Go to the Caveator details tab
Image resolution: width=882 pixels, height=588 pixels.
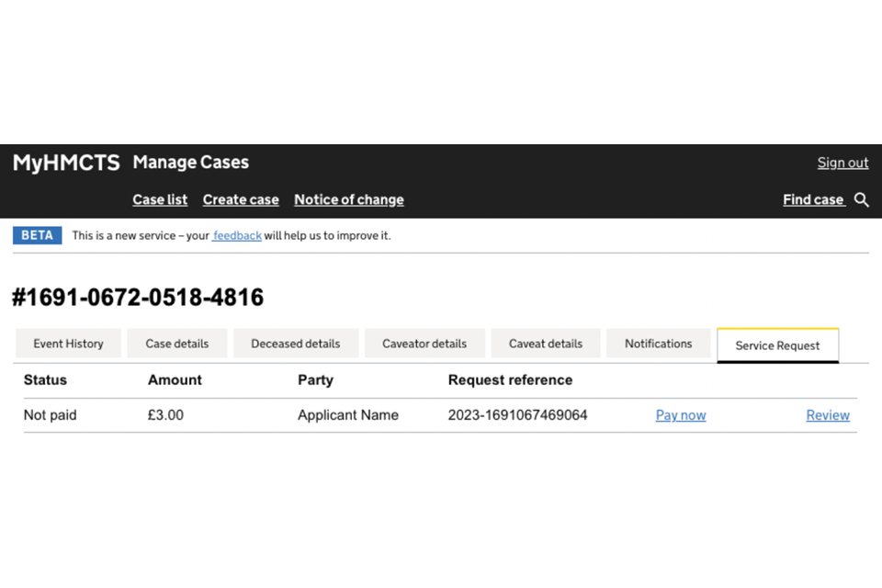click(x=424, y=344)
